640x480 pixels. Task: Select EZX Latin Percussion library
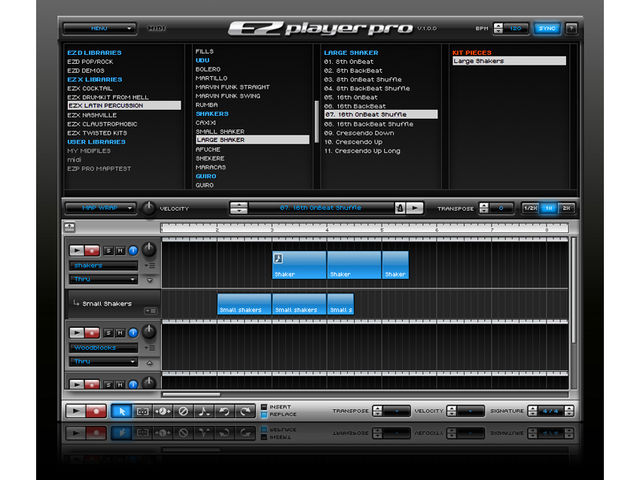pyautogui.click(x=124, y=105)
